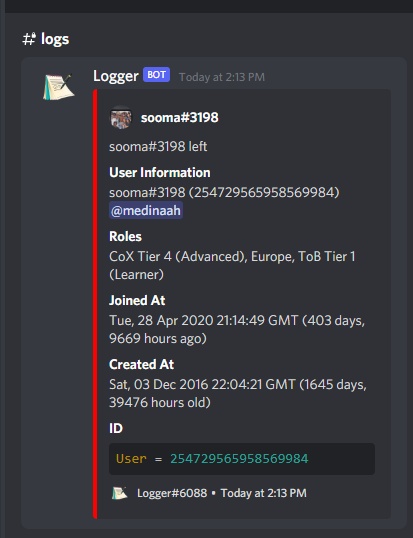Click the logs channel hashtag icon
The width and height of the screenshot is (413, 538).
tap(29, 39)
